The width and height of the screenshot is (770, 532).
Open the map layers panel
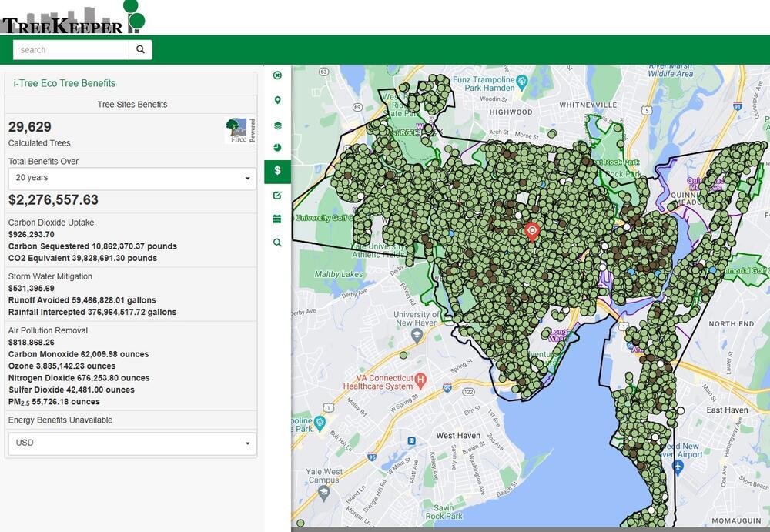277,125
